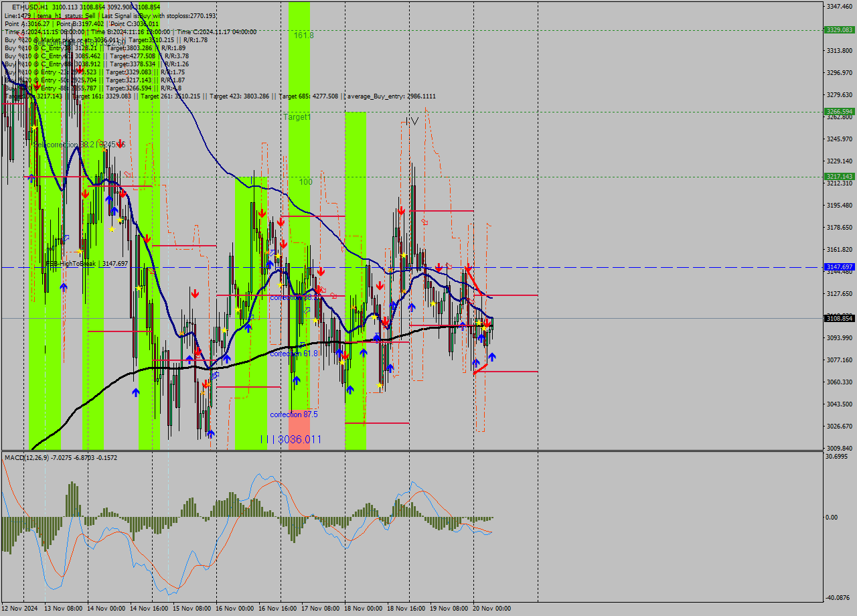
Task: Click the '16 Nov 00:00' time axis label
Action: pos(235,609)
